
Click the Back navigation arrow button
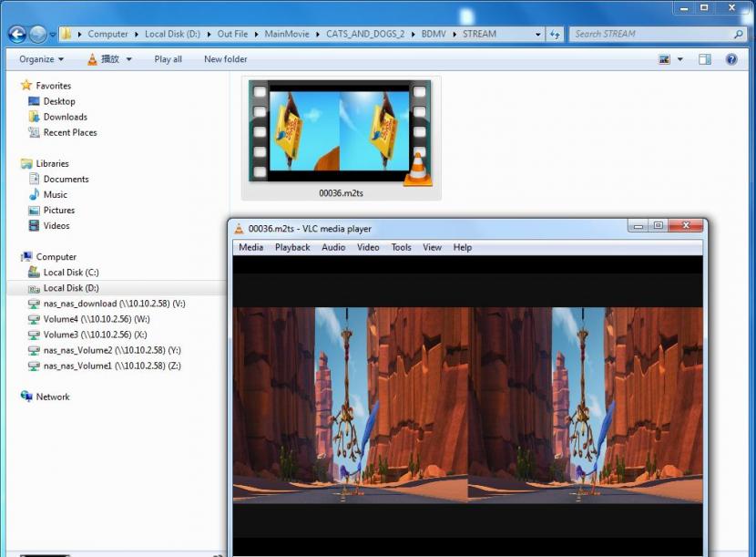pos(16,35)
